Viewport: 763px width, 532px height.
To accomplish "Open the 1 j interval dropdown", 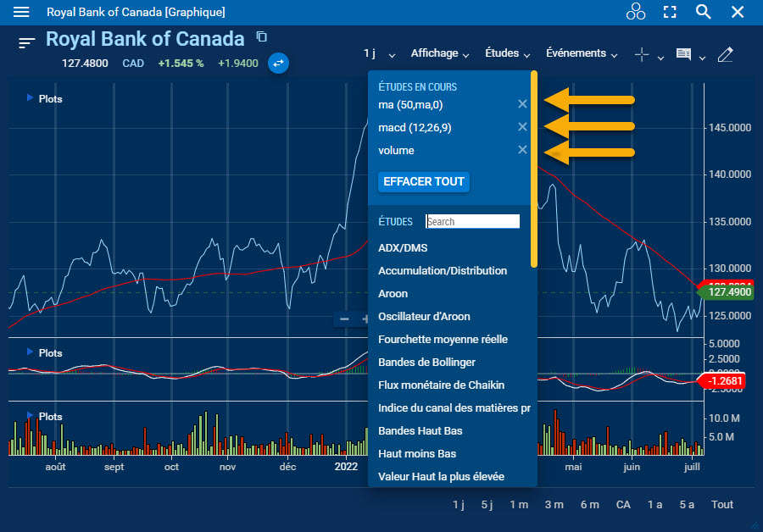I will pos(379,53).
